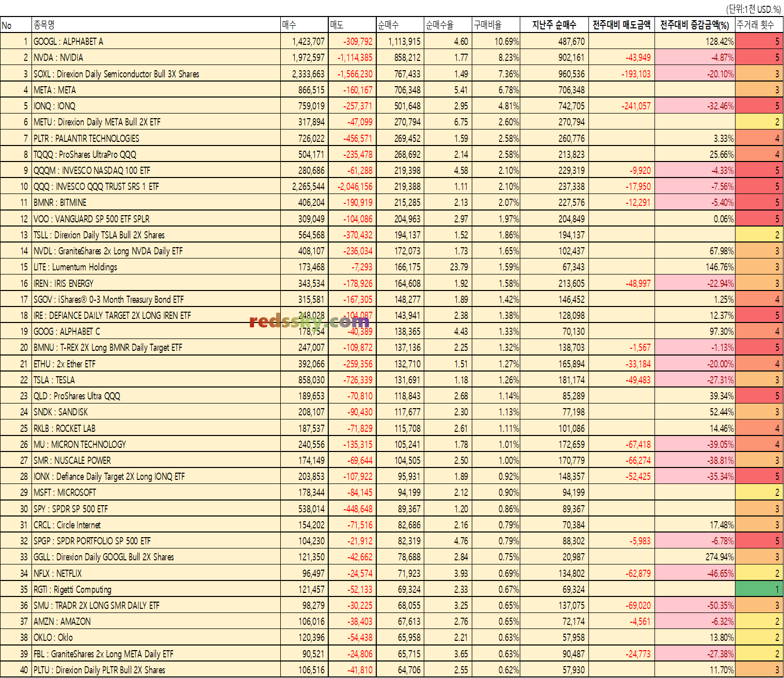Screen dimensions: 784x678
Task: Select RKLB : ROCKET LAB cell
Action: click(156, 428)
